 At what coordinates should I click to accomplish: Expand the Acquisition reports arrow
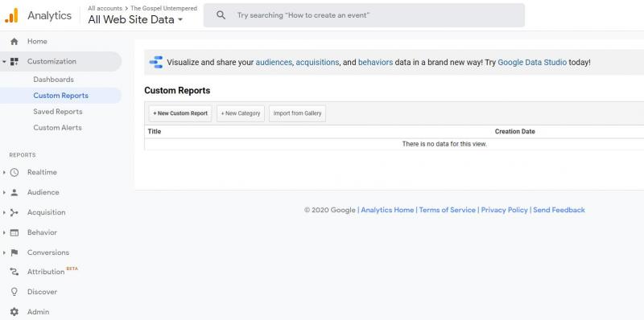coord(4,212)
